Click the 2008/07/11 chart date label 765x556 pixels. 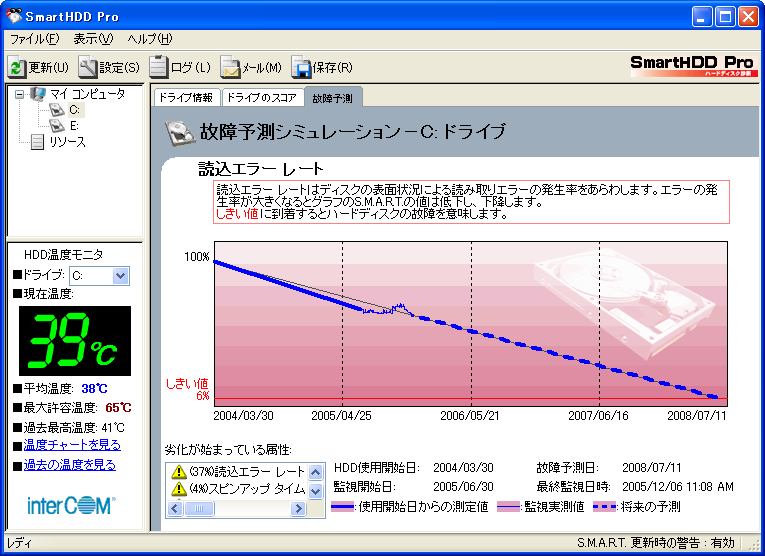[x=697, y=416]
